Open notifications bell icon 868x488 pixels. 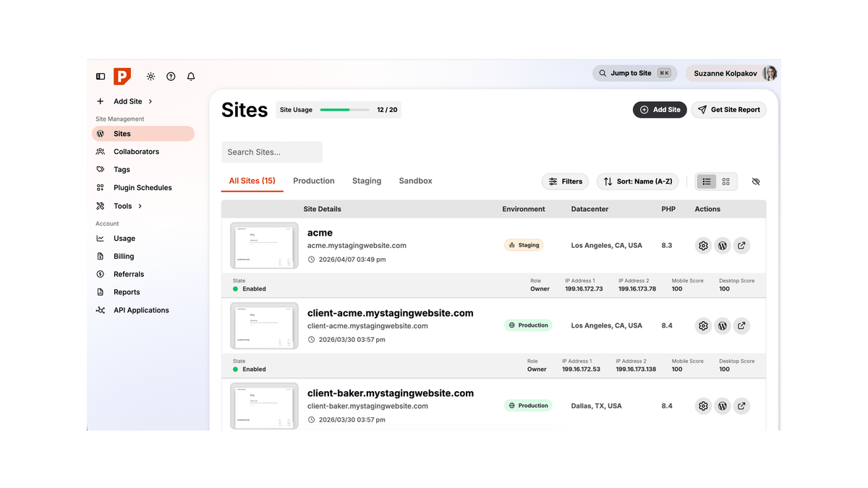point(191,76)
